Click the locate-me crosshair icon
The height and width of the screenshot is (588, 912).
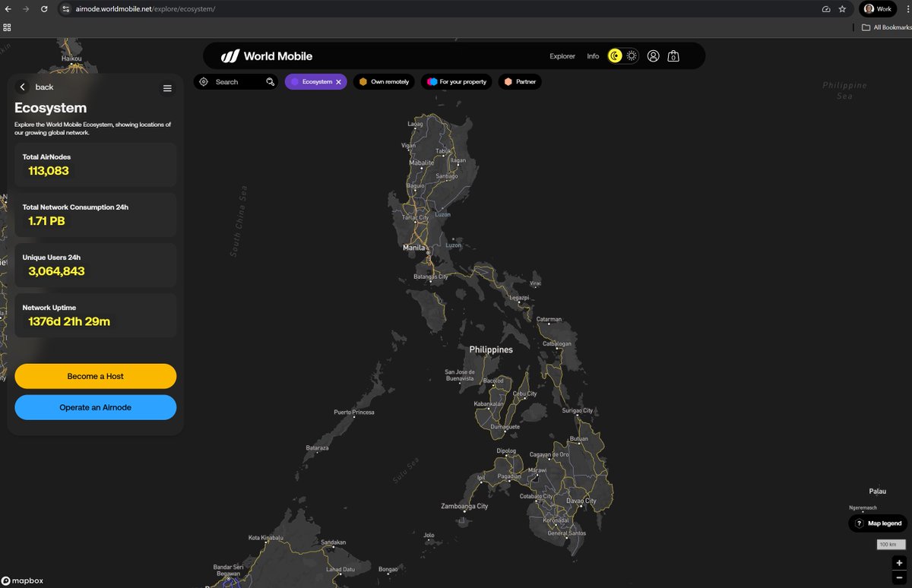tap(203, 81)
